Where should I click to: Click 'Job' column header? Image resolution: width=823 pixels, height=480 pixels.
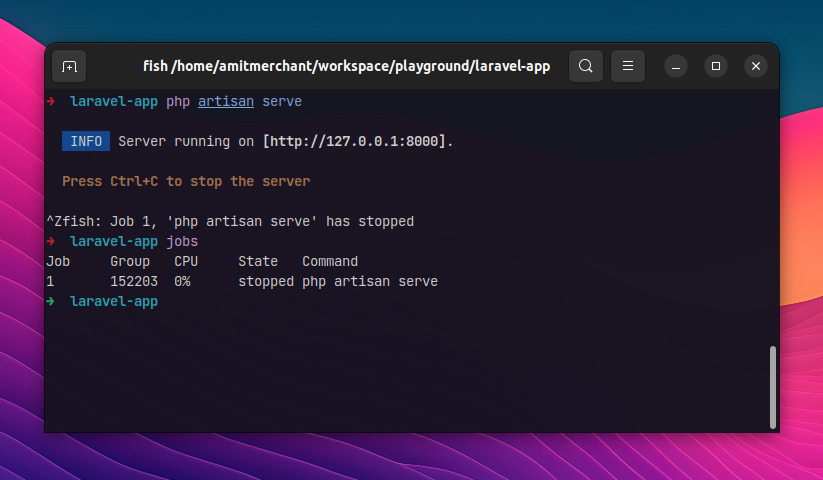[58, 261]
